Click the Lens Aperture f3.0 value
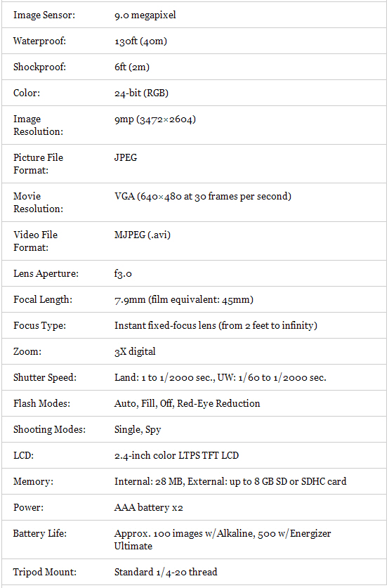389x588 pixels. click(123, 274)
